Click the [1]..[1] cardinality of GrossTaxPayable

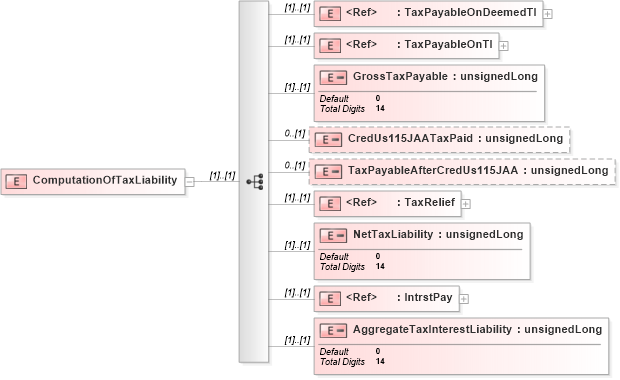[297, 87]
